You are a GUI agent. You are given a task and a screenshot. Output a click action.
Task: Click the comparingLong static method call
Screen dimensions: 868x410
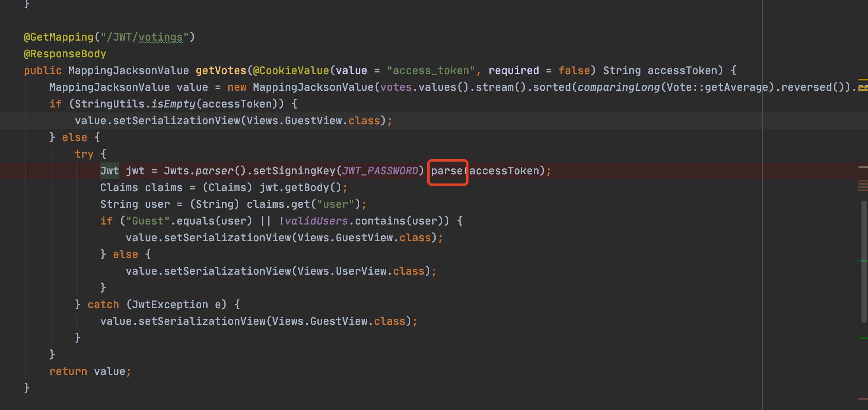click(x=619, y=88)
